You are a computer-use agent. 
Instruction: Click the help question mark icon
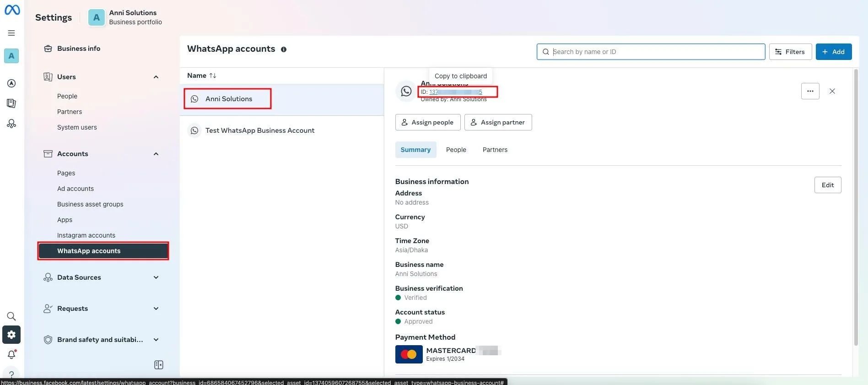[11, 374]
